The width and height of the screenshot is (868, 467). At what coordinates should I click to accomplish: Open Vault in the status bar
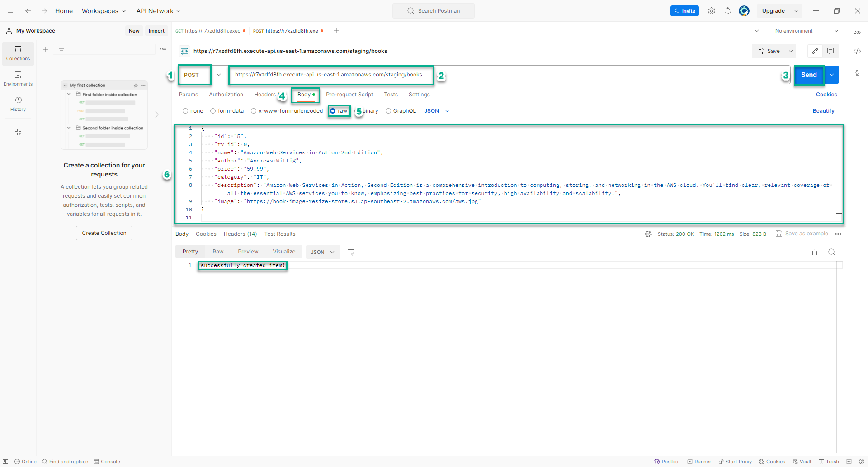point(802,462)
